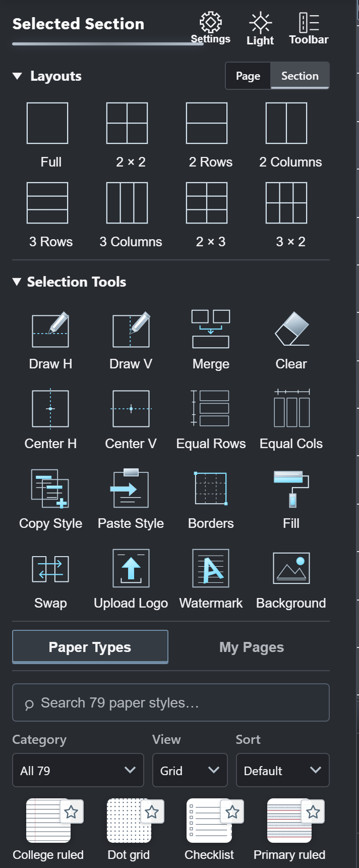Open Settings gear button
Screen dimensions: 359x868
(211, 28)
